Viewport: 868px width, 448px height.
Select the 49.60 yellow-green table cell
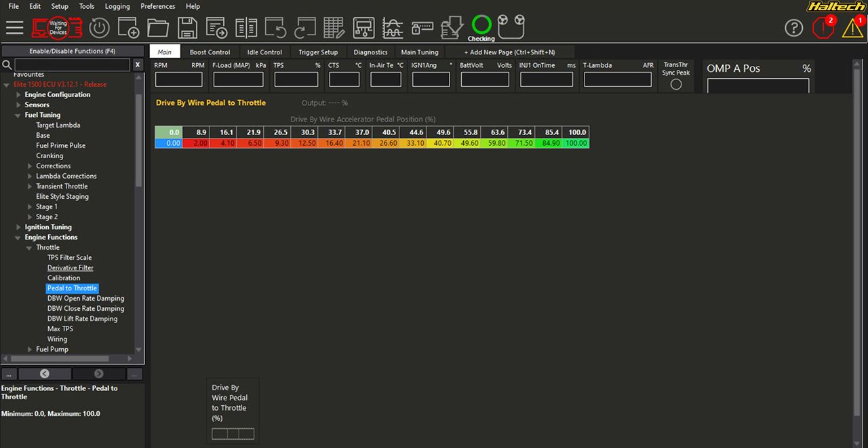pos(469,143)
